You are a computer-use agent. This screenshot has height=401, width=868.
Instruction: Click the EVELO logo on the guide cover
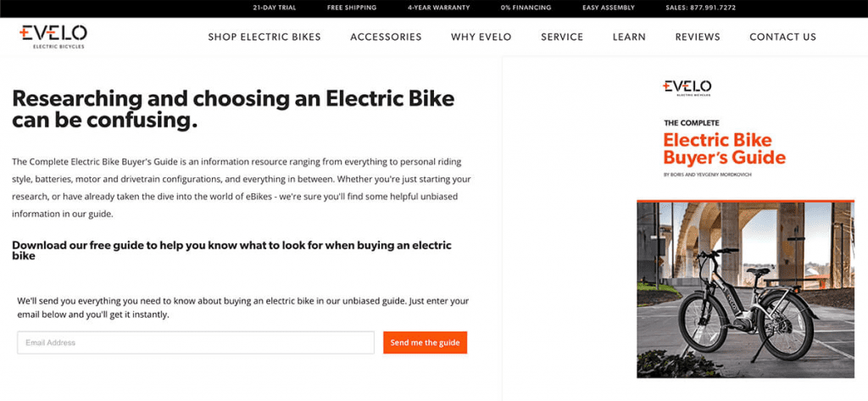pyautogui.click(x=687, y=88)
